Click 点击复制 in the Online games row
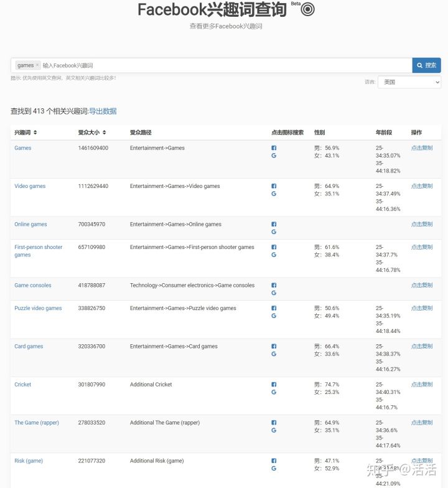 422,224
